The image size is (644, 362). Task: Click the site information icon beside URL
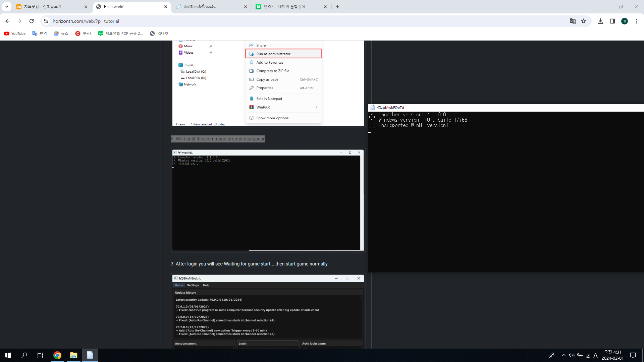(46, 21)
